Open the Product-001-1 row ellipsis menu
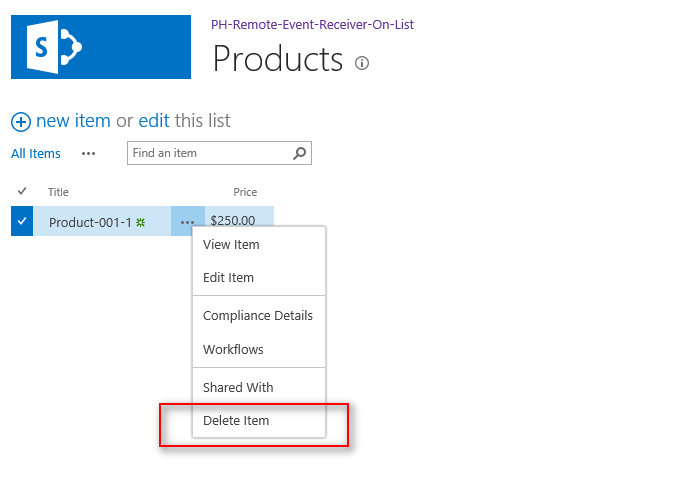The width and height of the screenshot is (688, 492). (188, 221)
